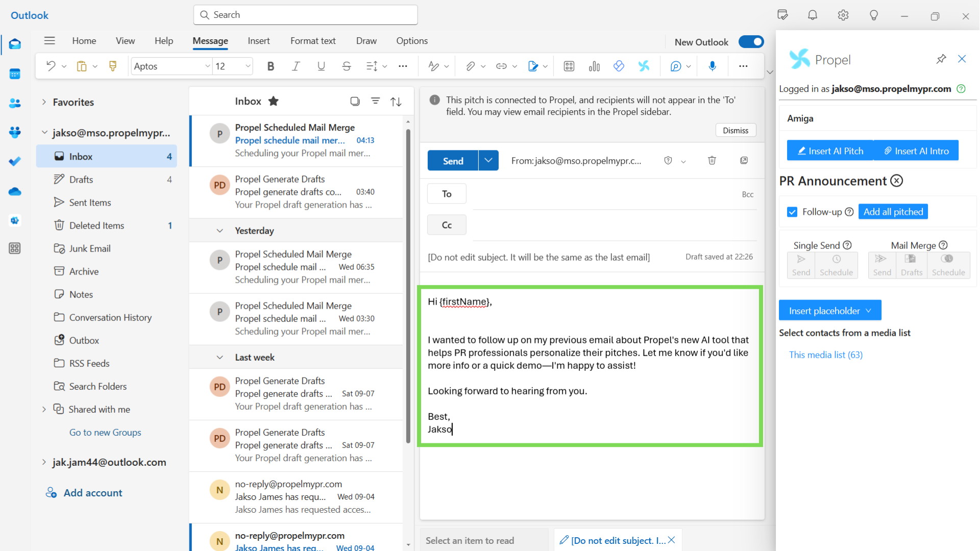Image resolution: width=980 pixels, height=551 pixels.
Task: Click the Undo icon
Action: 51,66
